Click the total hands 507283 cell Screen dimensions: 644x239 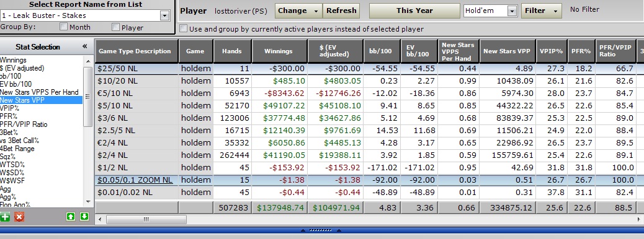coord(231,208)
